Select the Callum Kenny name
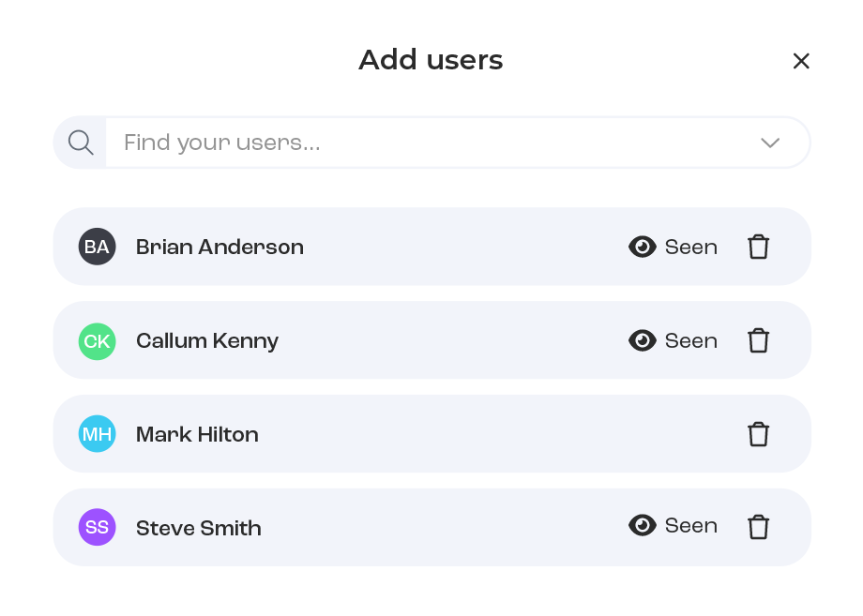The width and height of the screenshot is (863, 616). [207, 341]
